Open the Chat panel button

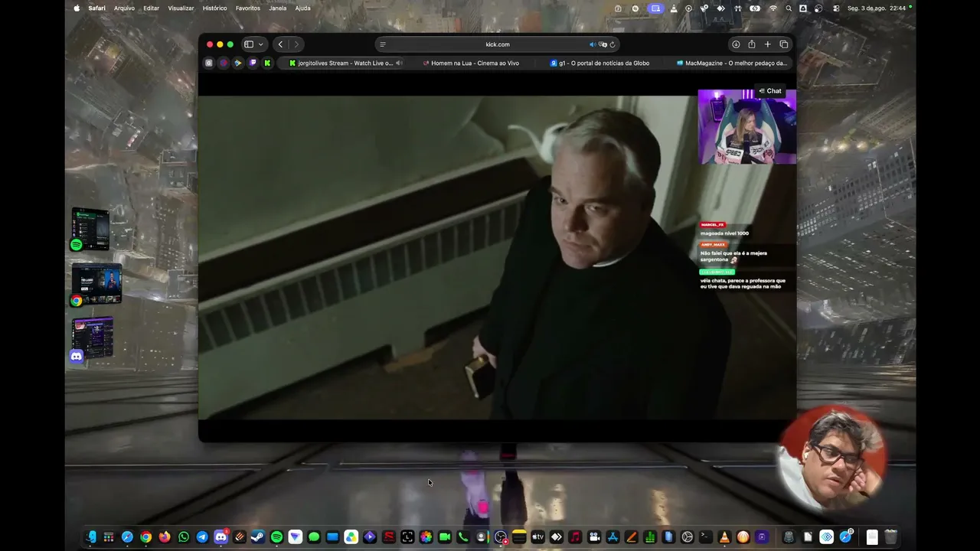pyautogui.click(x=770, y=91)
